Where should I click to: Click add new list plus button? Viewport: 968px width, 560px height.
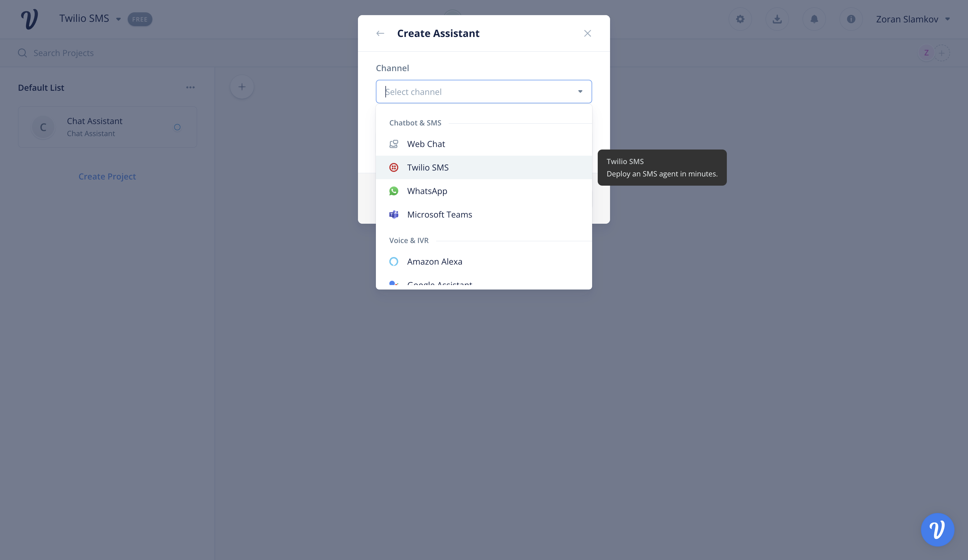coord(242,87)
